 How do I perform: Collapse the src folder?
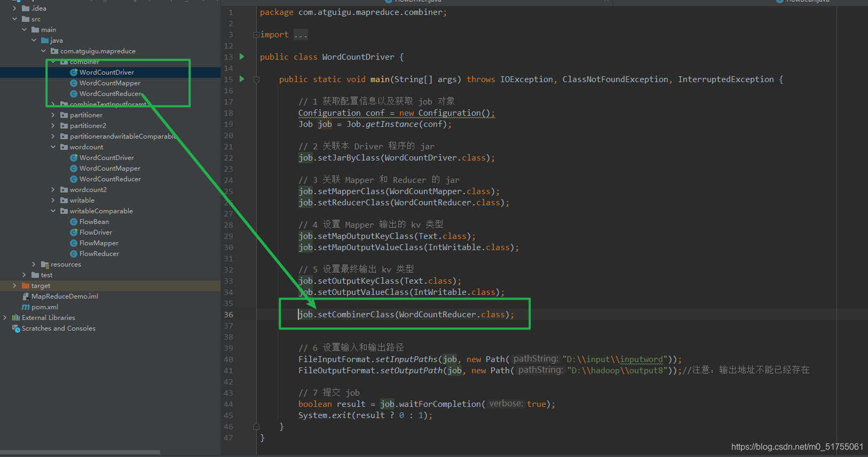[x=14, y=19]
